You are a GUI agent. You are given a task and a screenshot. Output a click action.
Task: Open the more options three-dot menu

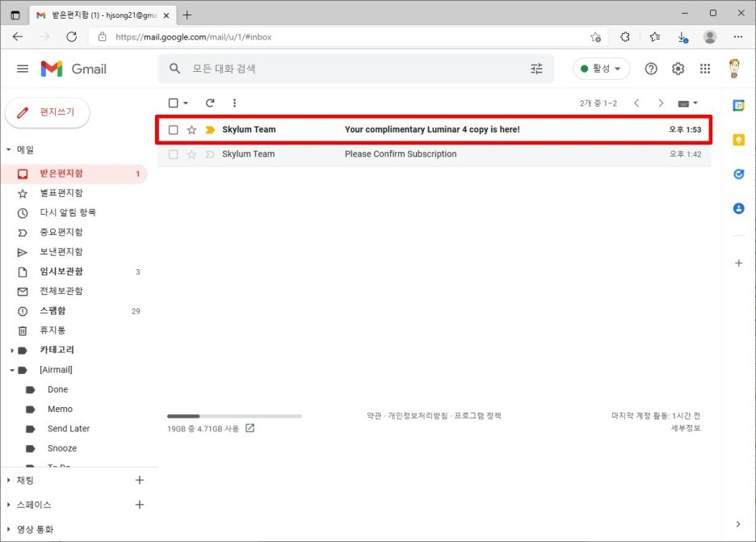(x=234, y=103)
